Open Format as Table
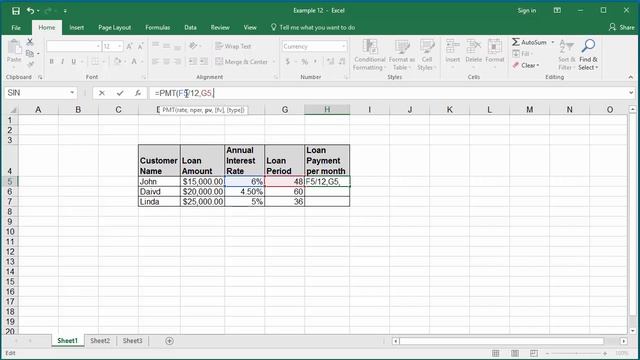Screen dimensions: 640x360 click(x=402, y=55)
